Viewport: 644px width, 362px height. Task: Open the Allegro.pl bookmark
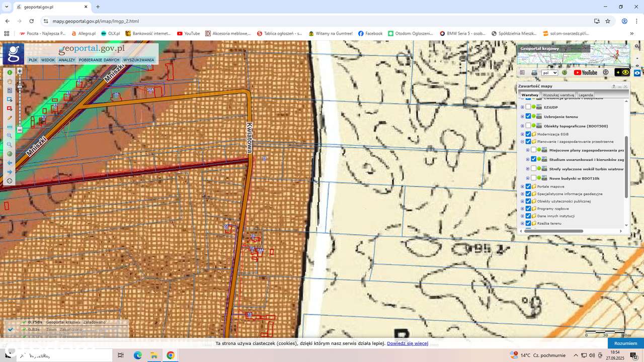pos(83,34)
